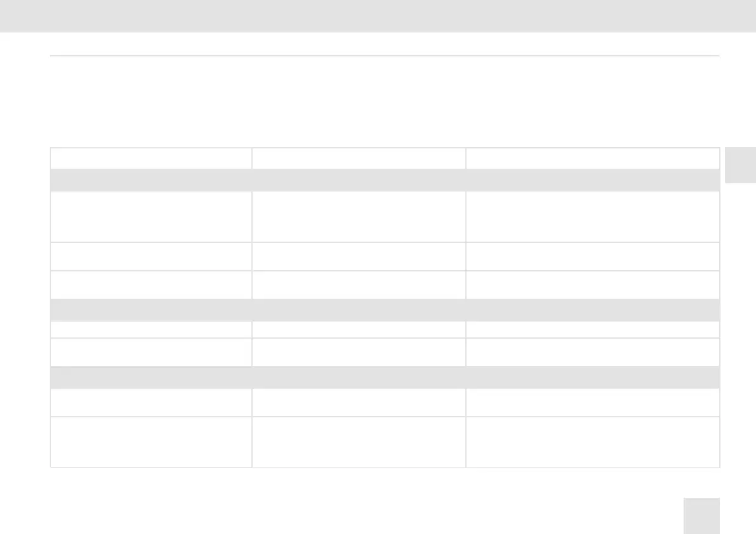Select the first column header cell of table
This screenshot has height=534, width=756.
click(x=151, y=158)
